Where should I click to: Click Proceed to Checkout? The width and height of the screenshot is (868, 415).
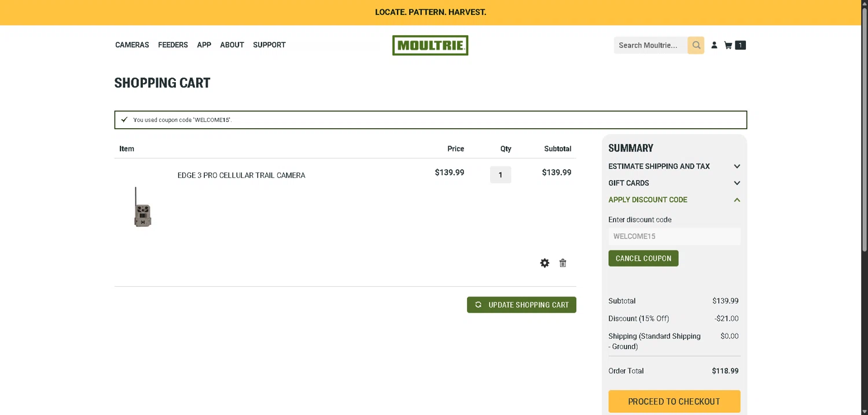674,401
